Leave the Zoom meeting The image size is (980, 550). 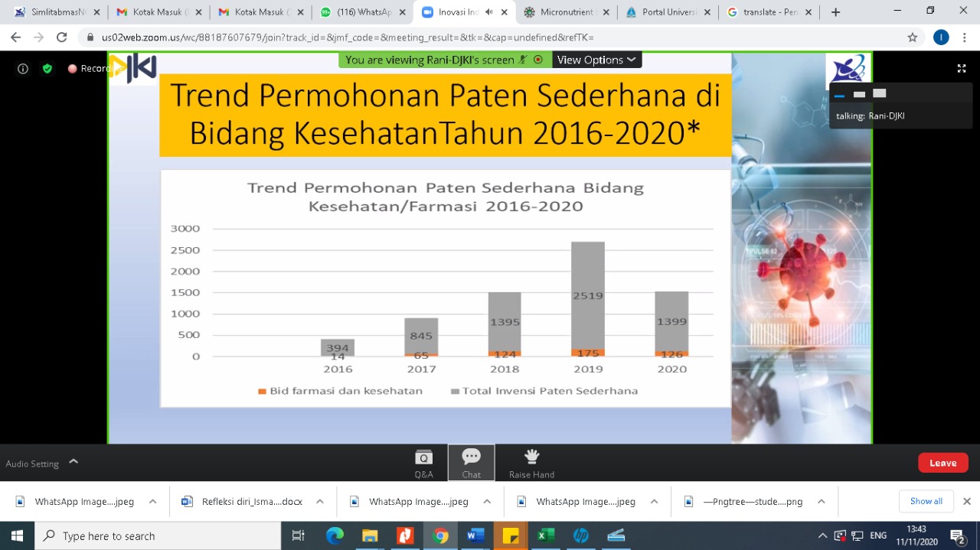coord(942,463)
